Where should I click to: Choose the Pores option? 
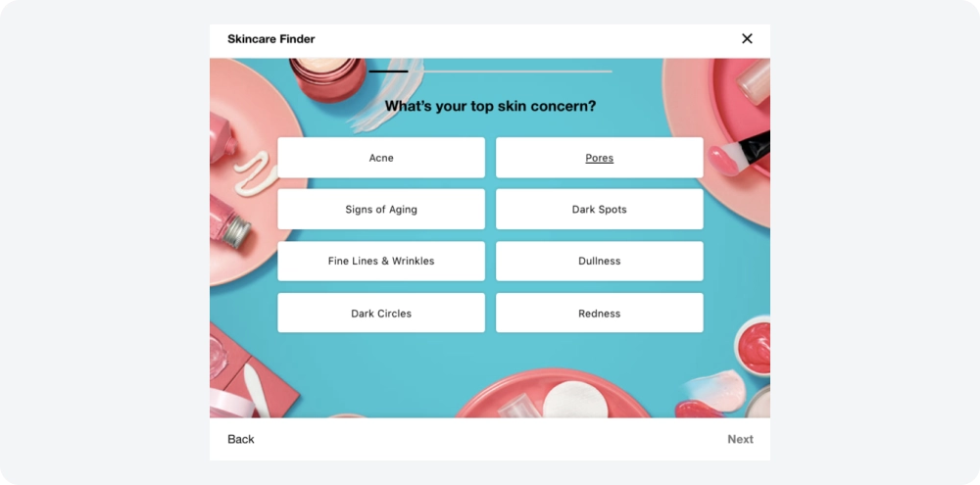(600, 158)
